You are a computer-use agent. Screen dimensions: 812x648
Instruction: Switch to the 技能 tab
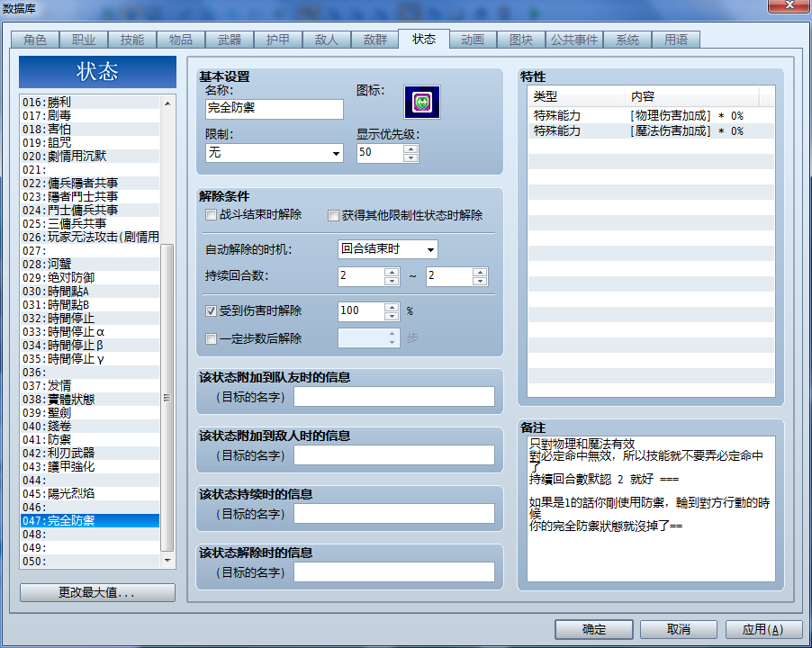(132, 40)
